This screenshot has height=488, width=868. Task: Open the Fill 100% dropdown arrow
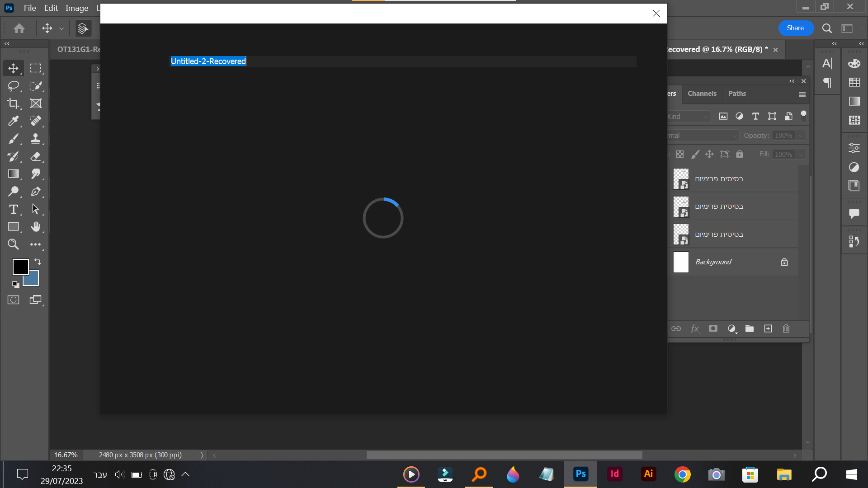[801, 155]
